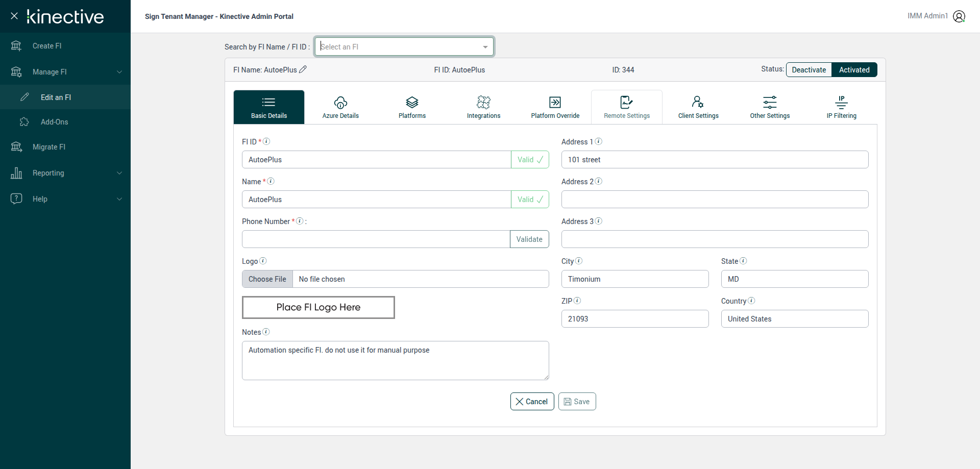Open Migrate FI in the sidebar

[x=65, y=147]
